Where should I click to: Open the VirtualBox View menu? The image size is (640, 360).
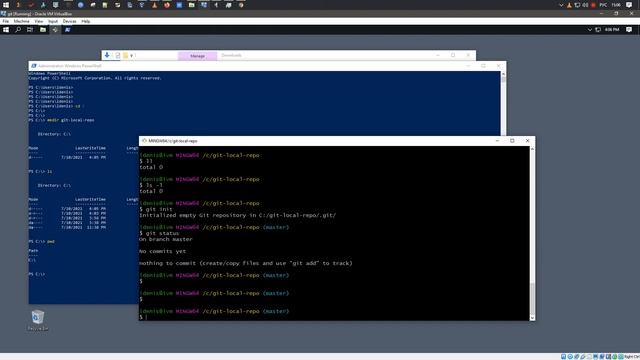(38, 21)
